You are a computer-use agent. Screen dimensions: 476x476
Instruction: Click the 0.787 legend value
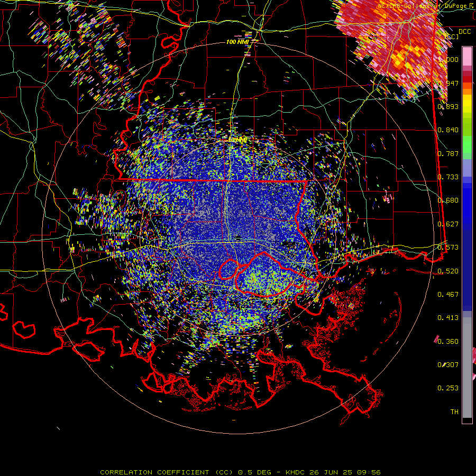tap(448, 153)
